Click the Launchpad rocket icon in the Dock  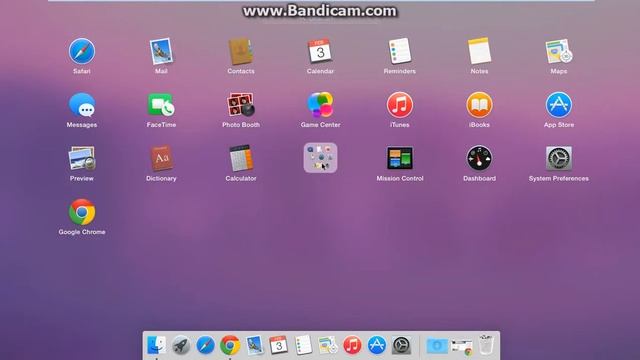pos(180,345)
